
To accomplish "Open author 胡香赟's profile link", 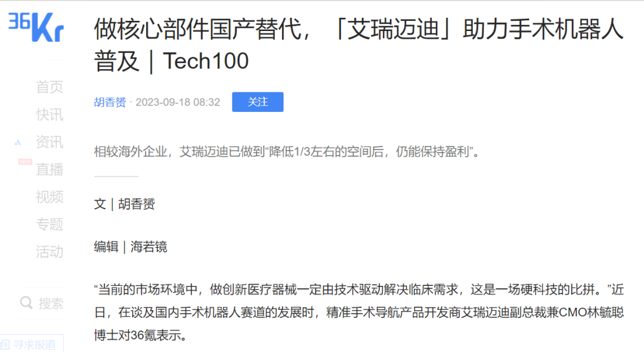I will pyautogui.click(x=110, y=102).
